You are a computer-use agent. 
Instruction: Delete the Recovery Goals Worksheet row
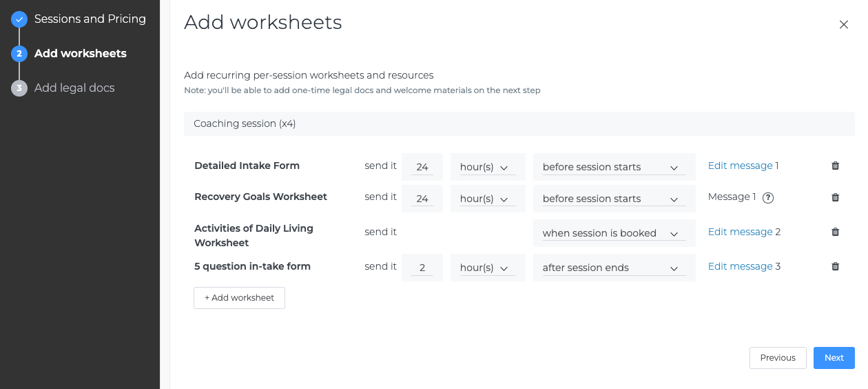(x=835, y=197)
